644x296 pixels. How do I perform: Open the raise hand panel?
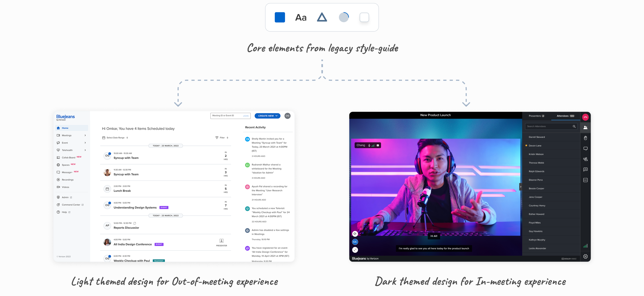(585, 138)
